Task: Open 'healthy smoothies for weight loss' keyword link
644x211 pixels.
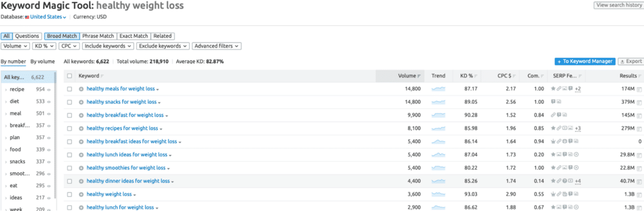Action: coord(126,168)
